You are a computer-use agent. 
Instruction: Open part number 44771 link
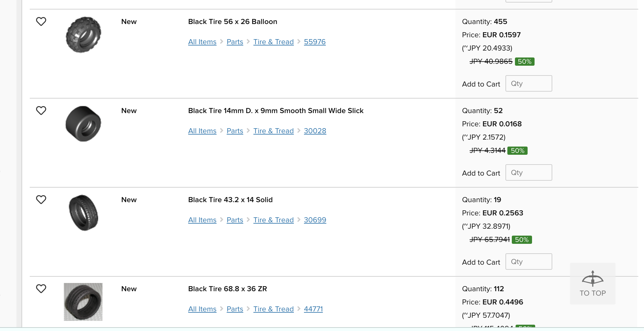coord(313,309)
